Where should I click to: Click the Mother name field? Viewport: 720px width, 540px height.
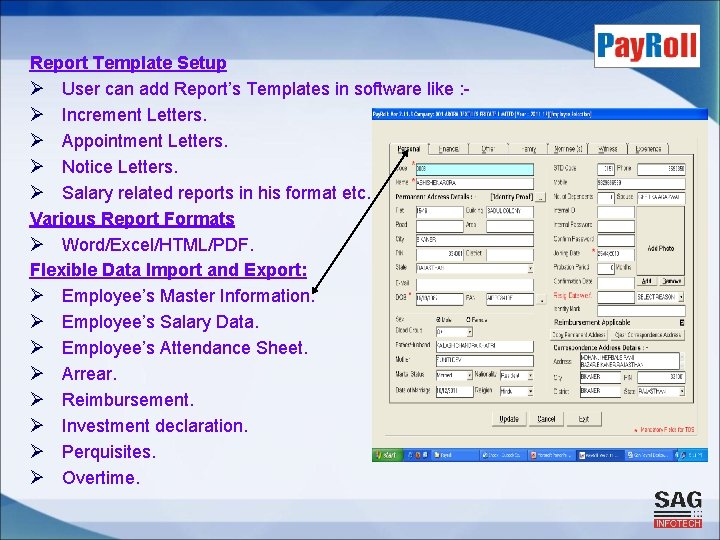tap(484, 360)
